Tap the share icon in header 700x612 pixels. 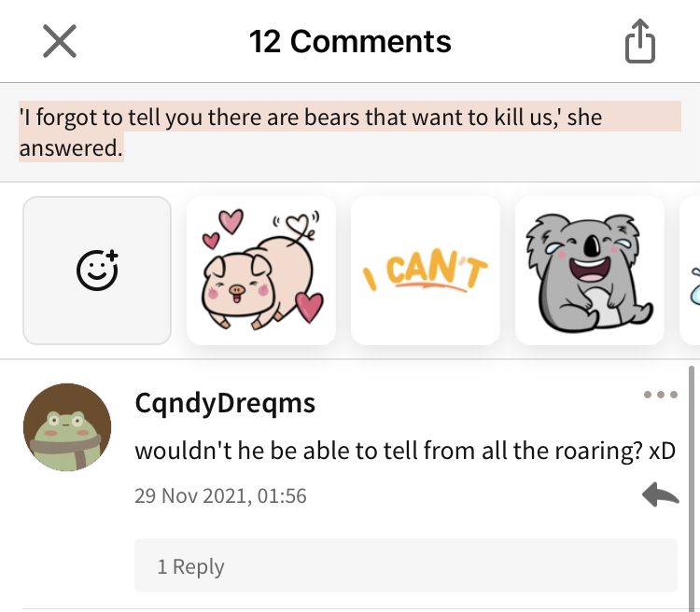(640, 41)
